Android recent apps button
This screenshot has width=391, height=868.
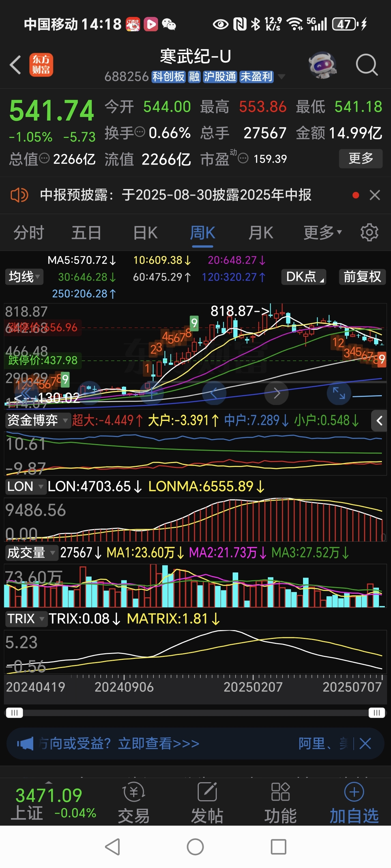coord(278,847)
